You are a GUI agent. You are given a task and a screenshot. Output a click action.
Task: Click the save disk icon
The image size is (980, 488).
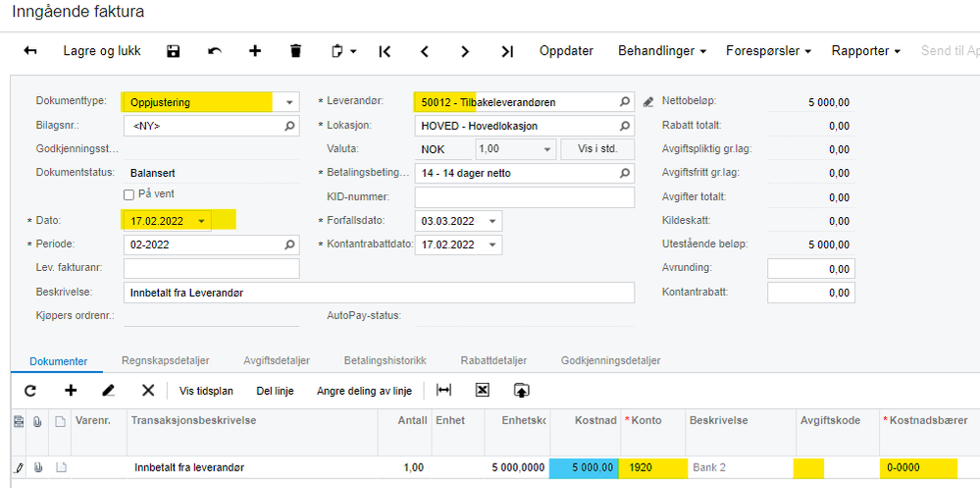click(x=173, y=51)
